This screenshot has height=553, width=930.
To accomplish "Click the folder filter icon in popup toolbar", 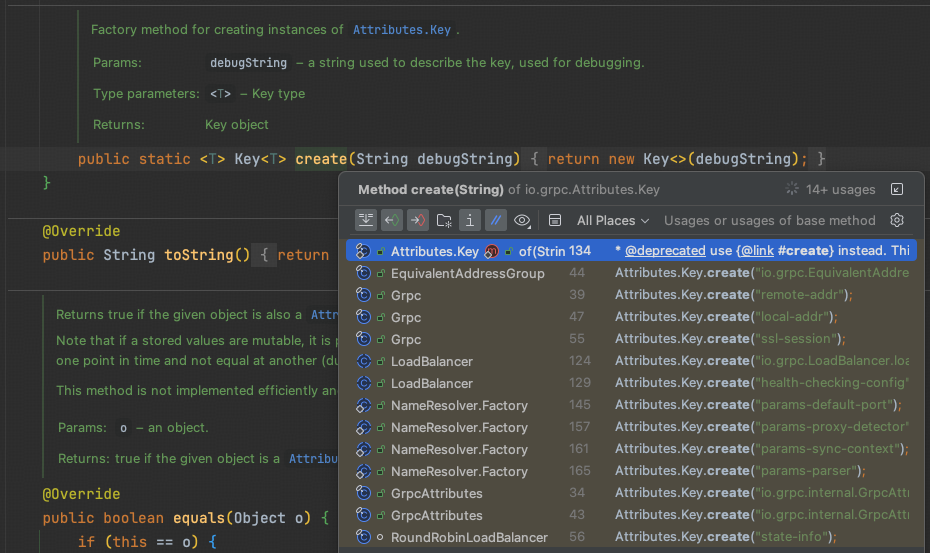I will pyautogui.click(x=444, y=220).
